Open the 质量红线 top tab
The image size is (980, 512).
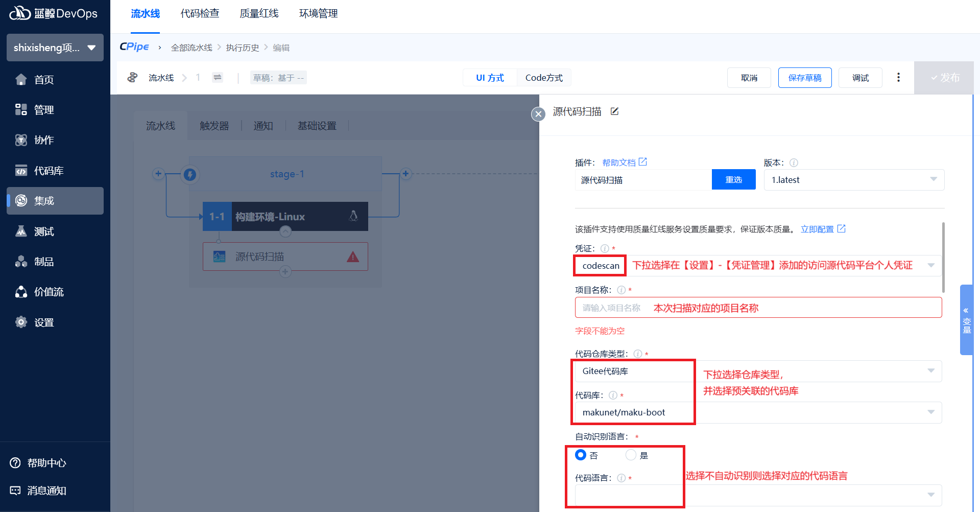(x=259, y=14)
